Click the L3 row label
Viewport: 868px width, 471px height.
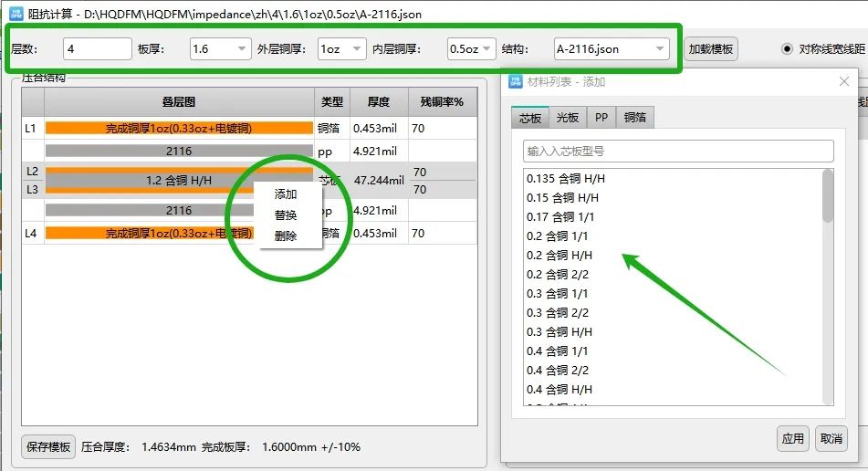(33, 189)
